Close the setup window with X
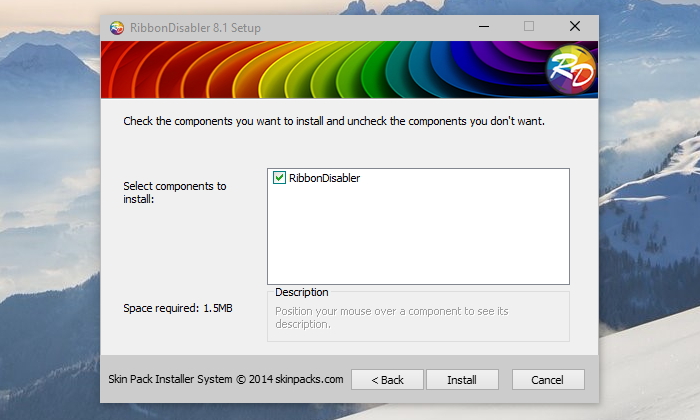Viewport: 700px width, 420px height. click(x=575, y=27)
